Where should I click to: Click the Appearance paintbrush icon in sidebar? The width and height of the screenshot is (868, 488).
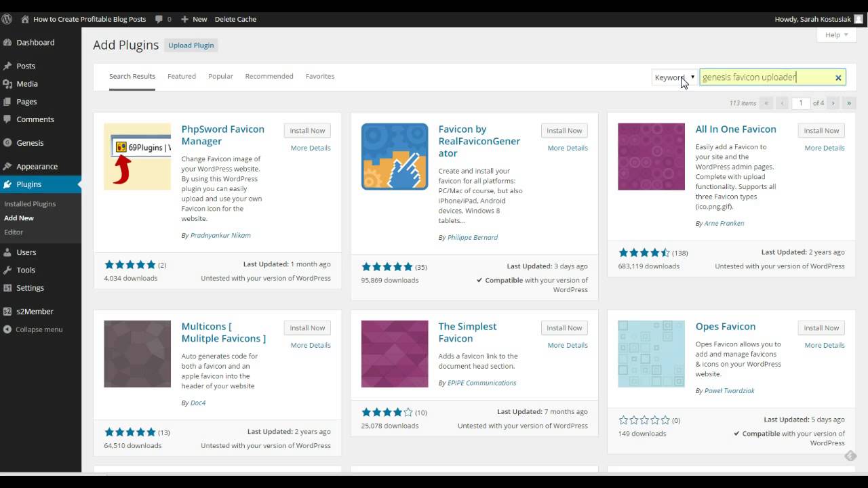7,166
